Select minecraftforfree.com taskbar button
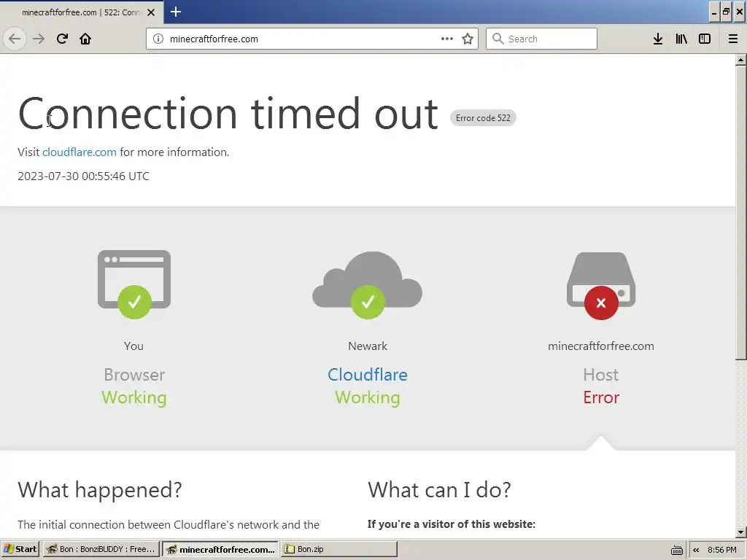The width and height of the screenshot is (747, 560). point(220,549)
